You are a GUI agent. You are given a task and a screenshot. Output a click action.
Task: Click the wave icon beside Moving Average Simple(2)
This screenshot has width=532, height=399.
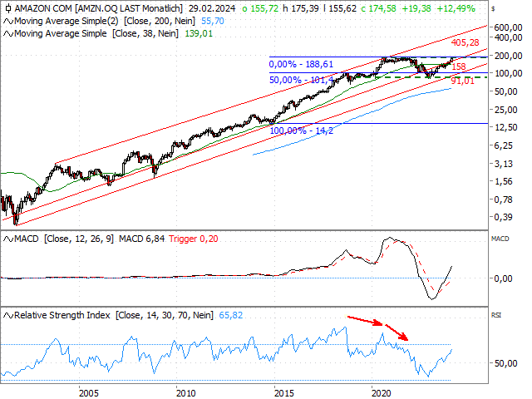point(8,22)
